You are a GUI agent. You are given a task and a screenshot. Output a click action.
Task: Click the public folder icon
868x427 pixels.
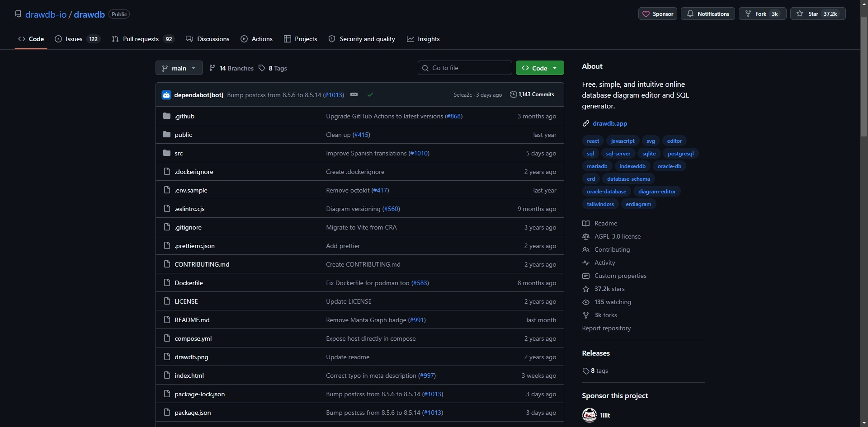pyautogui.click(x=167, y=135)
